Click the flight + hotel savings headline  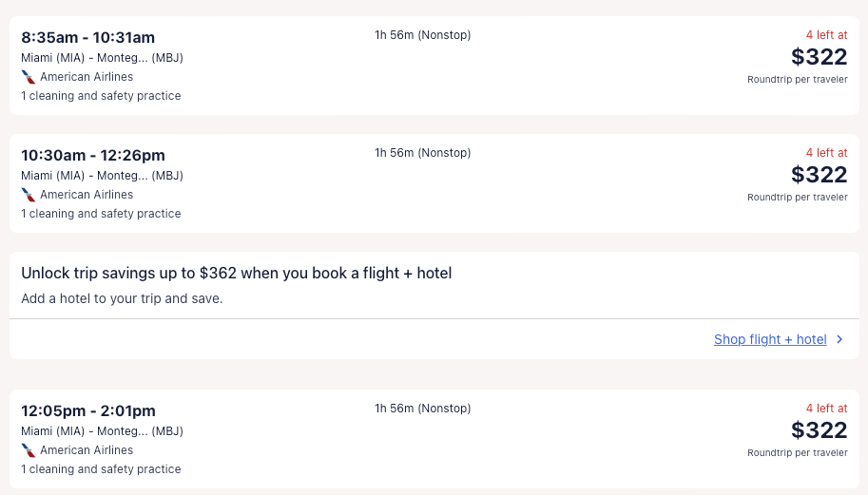(x=236, y=274)
